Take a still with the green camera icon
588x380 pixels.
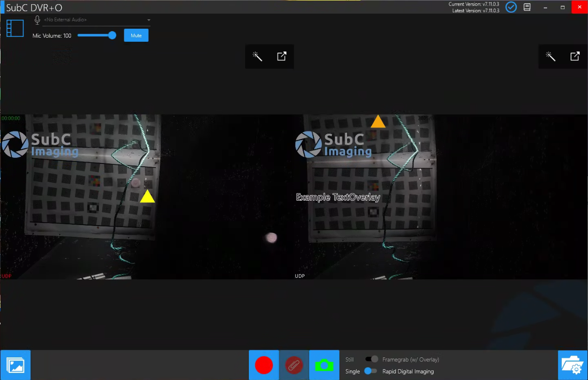tap(324, 365)
